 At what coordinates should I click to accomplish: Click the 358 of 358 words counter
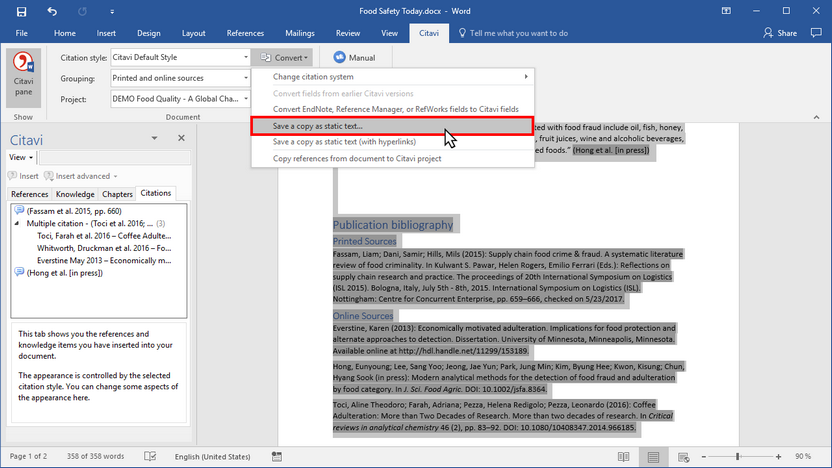[x=96, y=456]
